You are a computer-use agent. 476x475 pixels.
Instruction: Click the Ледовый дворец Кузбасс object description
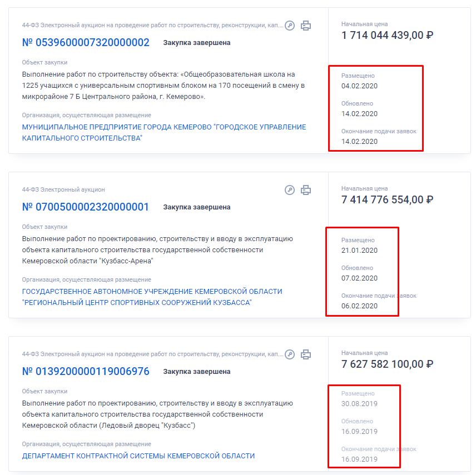click(157, 414)
